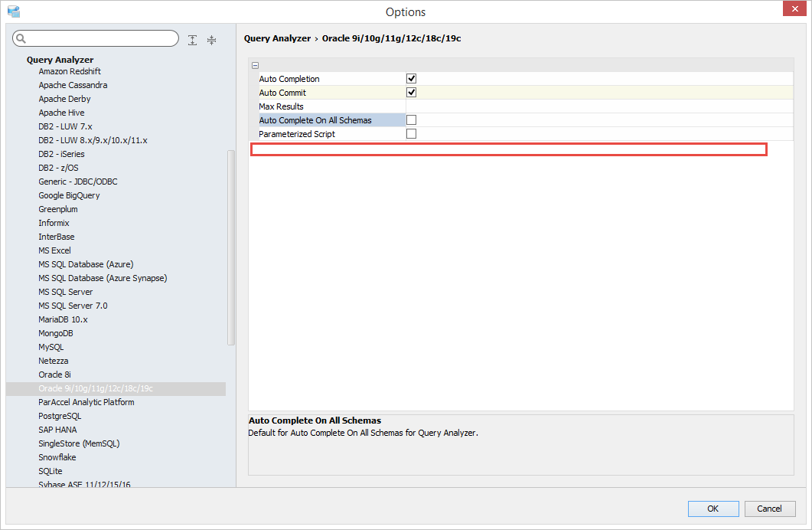Viewport: 812px width, 530px height.
Task: Choose MongoDB from the platform list
Action: [x=56, y=333]
